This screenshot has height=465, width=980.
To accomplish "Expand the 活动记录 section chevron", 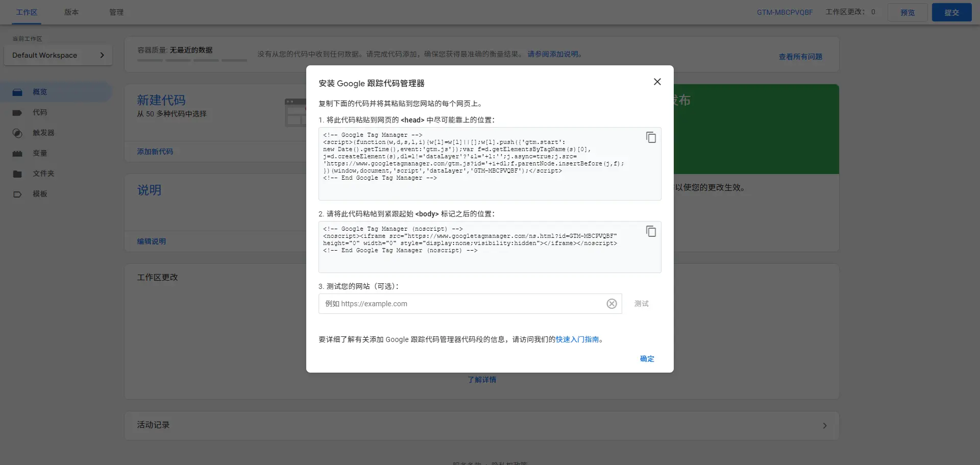I will coord(824,426).
